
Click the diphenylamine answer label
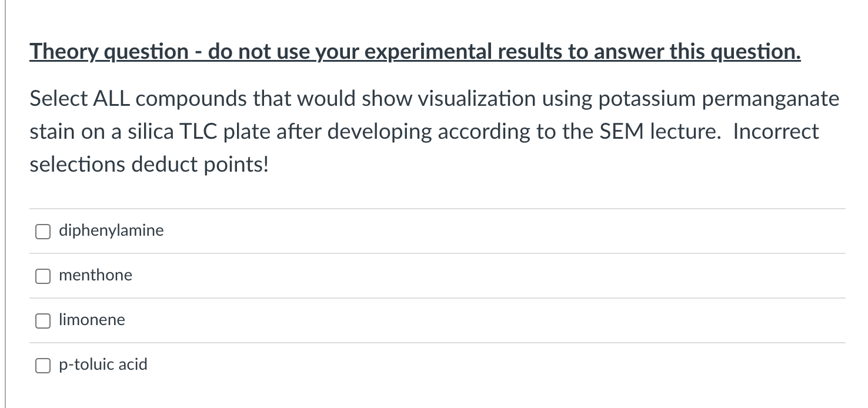pos(111,230)
